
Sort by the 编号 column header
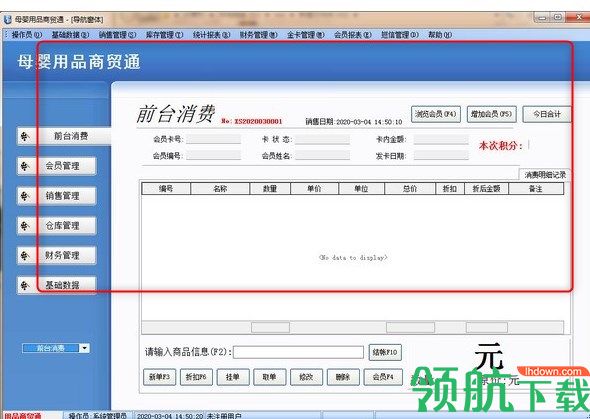tap(166, 188)
